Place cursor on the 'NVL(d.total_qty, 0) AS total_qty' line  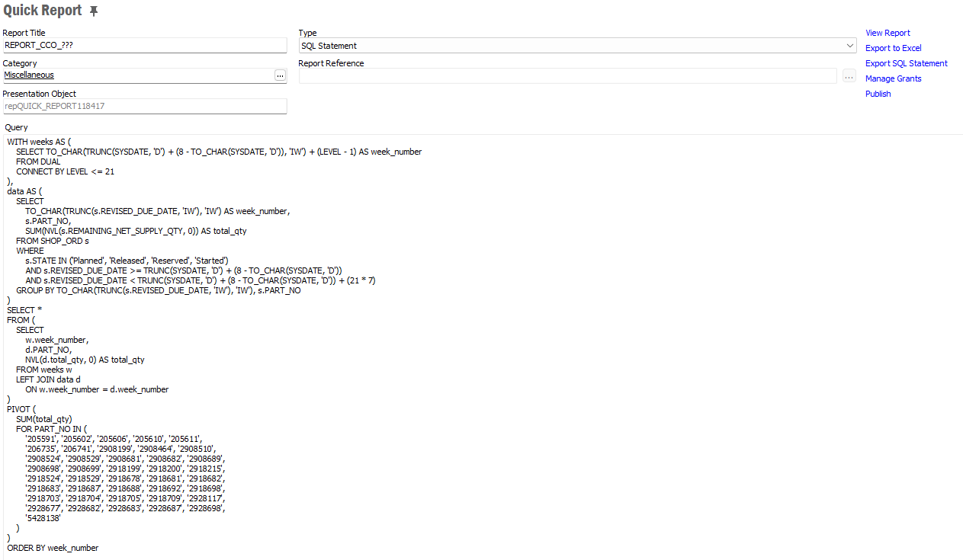pos(85,360)
